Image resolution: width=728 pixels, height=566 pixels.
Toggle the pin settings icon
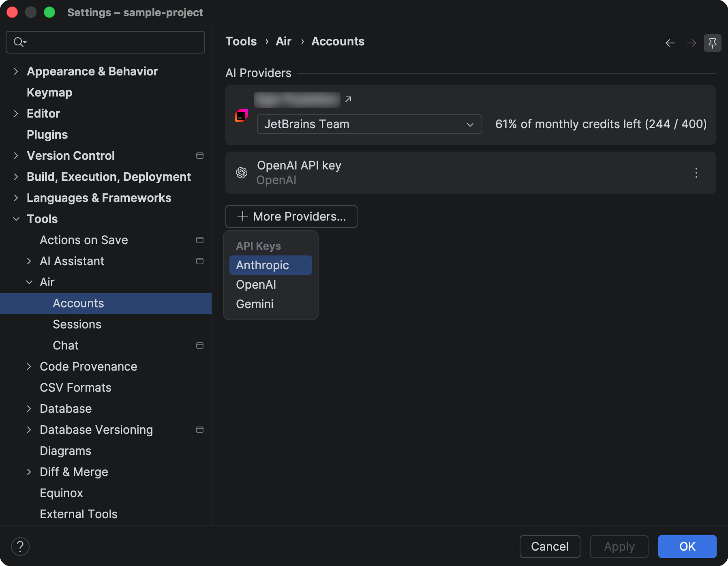click(713, 43)
